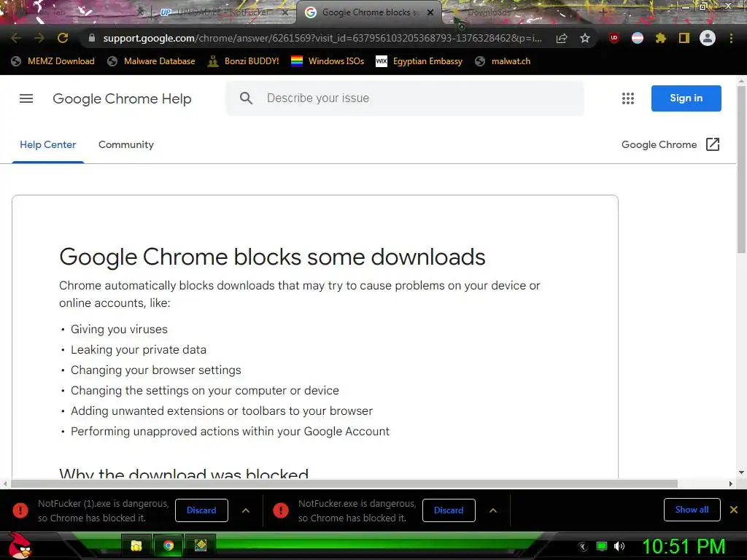Viewport: 747px width, 560px height.
Task: Click the 'Giving you viruses' list item
Action: pos(119,329)
